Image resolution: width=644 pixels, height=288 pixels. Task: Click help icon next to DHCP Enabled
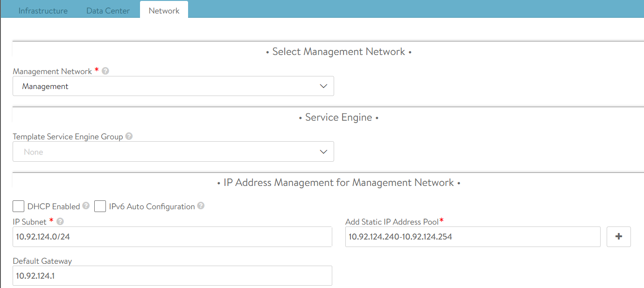[x=86, y=206]
